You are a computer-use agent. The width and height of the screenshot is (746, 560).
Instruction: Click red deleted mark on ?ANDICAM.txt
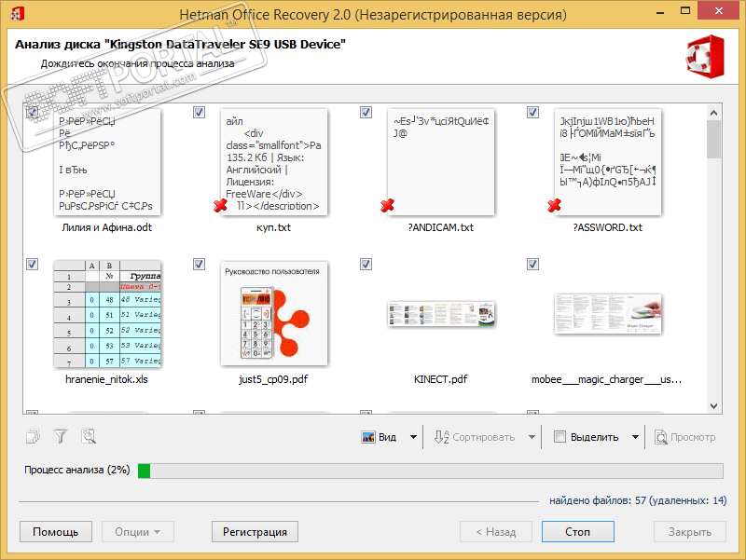tap(387, 205)
